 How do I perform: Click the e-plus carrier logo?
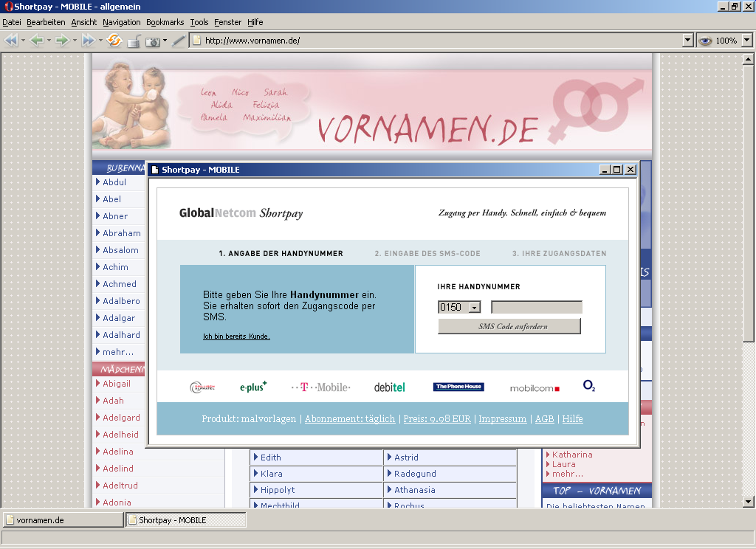tap(253, 387)
